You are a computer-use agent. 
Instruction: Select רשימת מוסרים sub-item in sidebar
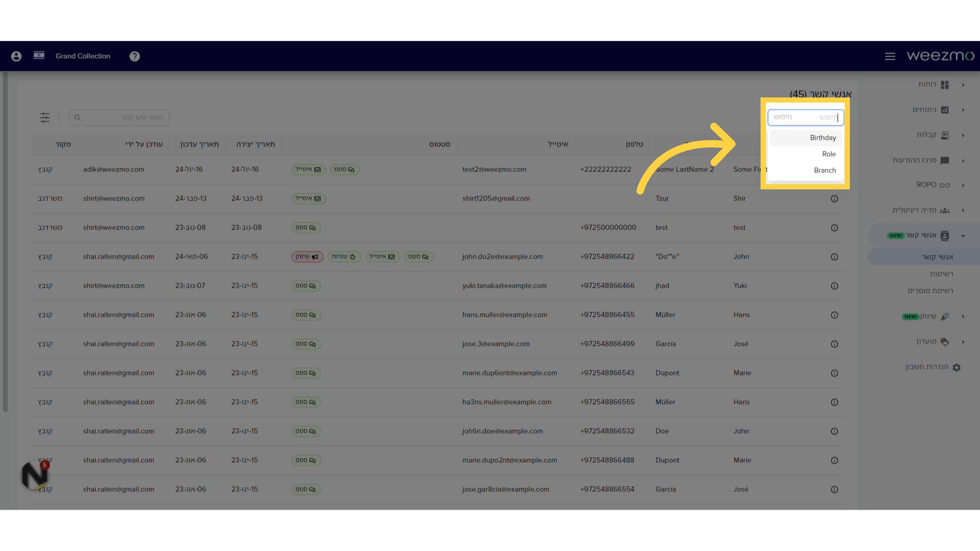pyautogui.click(x=930, y=291)
